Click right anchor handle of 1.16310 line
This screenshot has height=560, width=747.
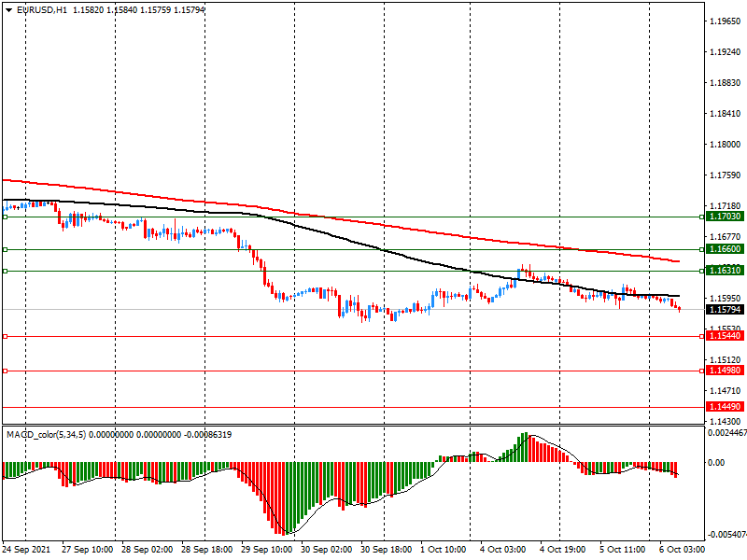tap(702, 271)
